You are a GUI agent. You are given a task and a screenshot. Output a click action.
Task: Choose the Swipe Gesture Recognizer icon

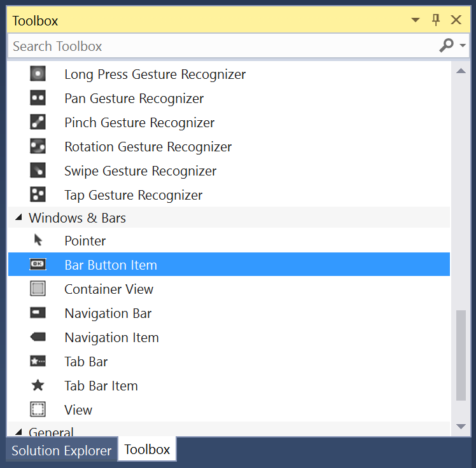click(x=38, y=170)
